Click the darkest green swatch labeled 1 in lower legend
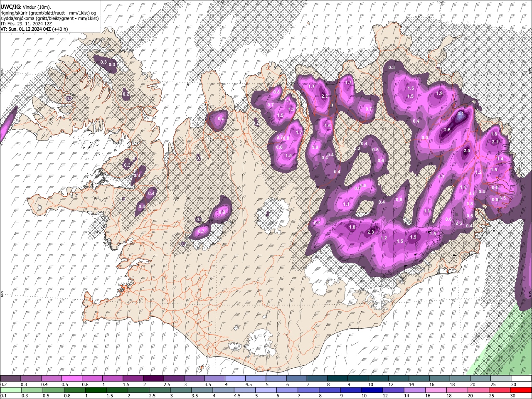 point(96,390)
